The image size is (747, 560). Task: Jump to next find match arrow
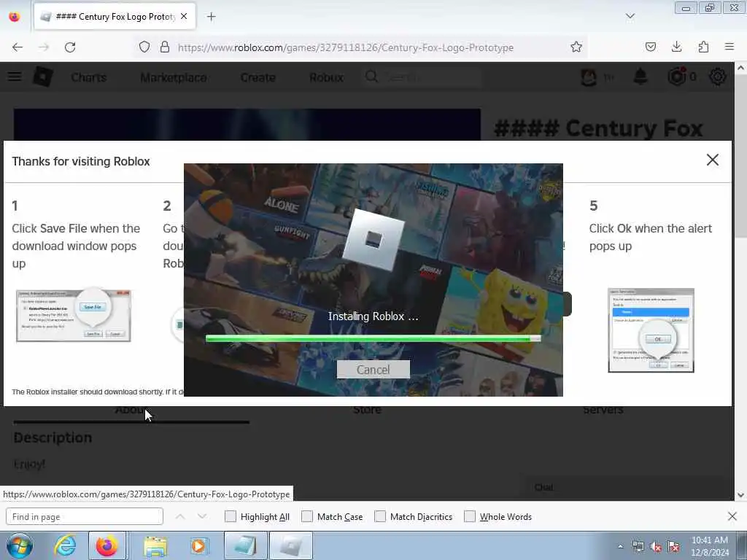[x=202, y=517]
